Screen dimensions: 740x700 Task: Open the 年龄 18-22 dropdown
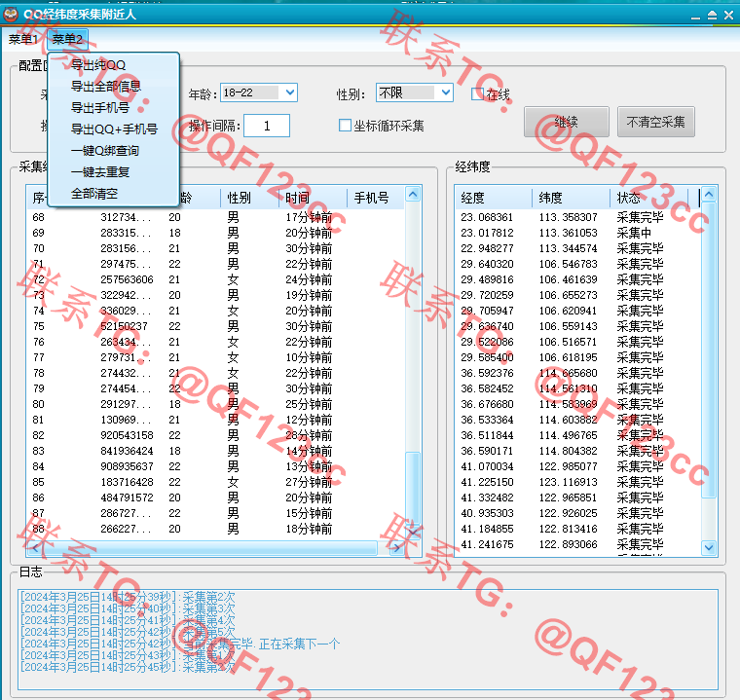[259, 92]
